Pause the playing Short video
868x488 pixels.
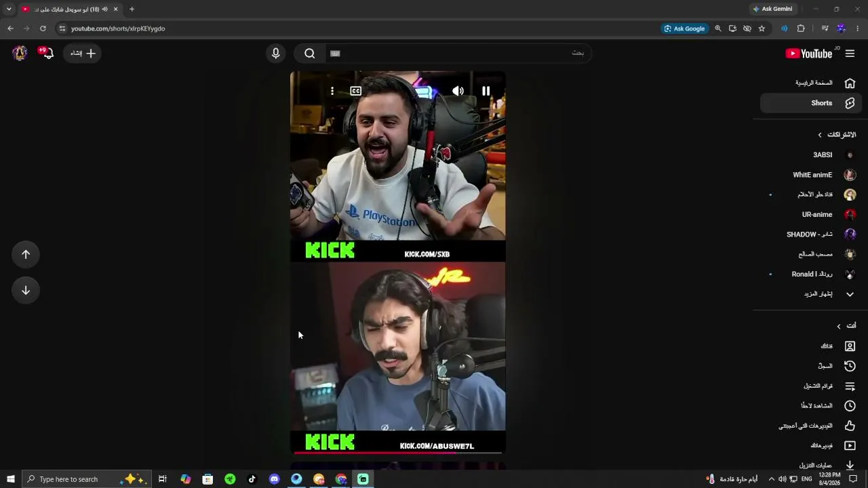pos(486,91)
